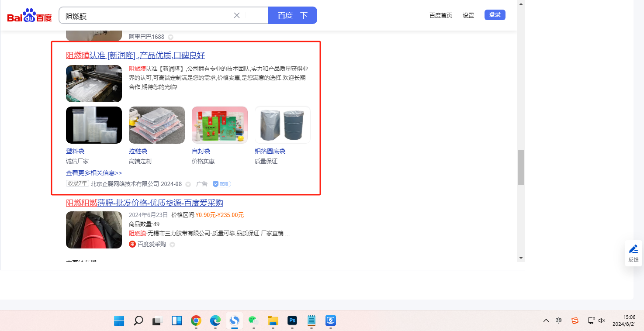Screen dimensions: 644x331
Task: Expand dropdown arrow beside 北京企腾网络技术有限公司
Action: (188, 184)
